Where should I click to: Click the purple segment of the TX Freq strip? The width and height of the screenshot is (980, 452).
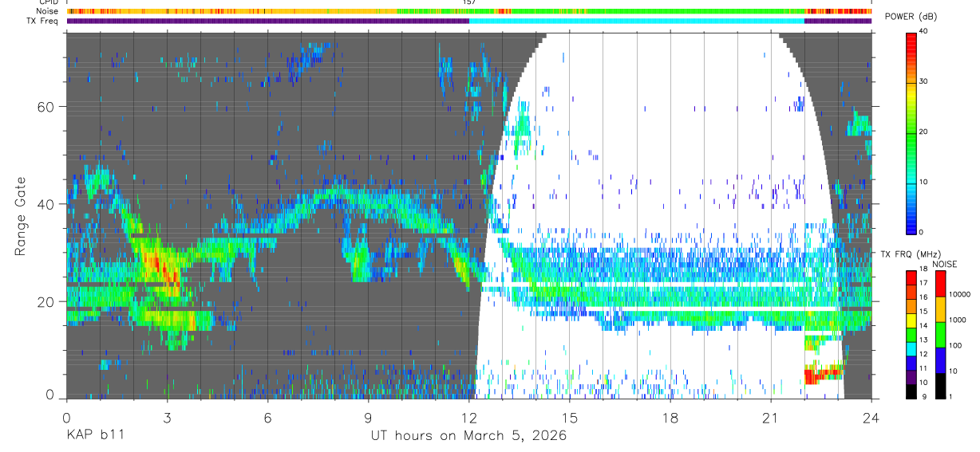coord(267,21)
